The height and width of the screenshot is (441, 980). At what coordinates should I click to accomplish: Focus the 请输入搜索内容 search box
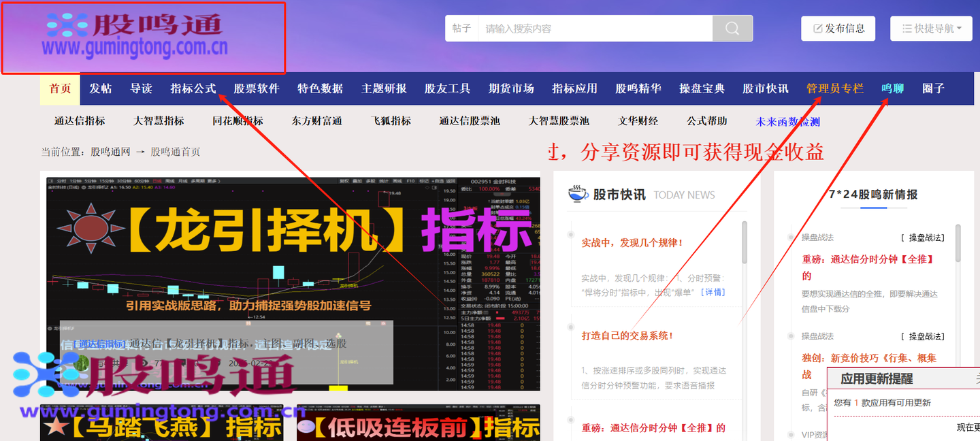click(x=595, y=29)
